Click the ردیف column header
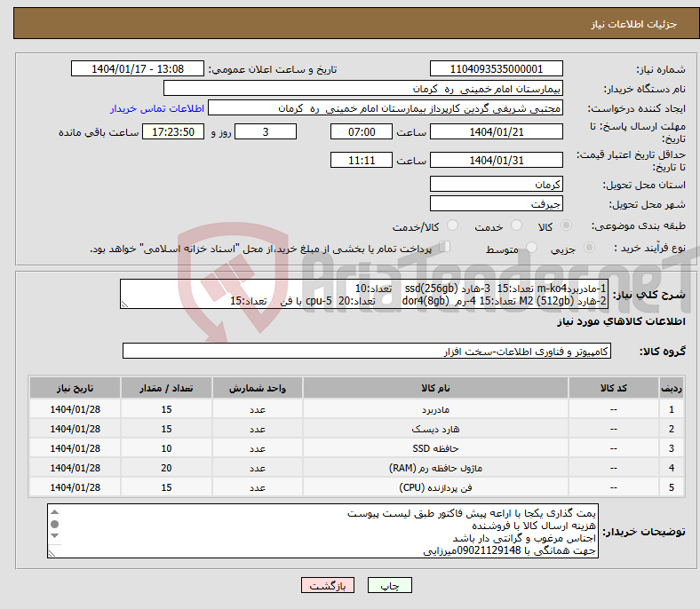Image resolution: width=700 pixels, height=609 pixels. coord(671,388)
